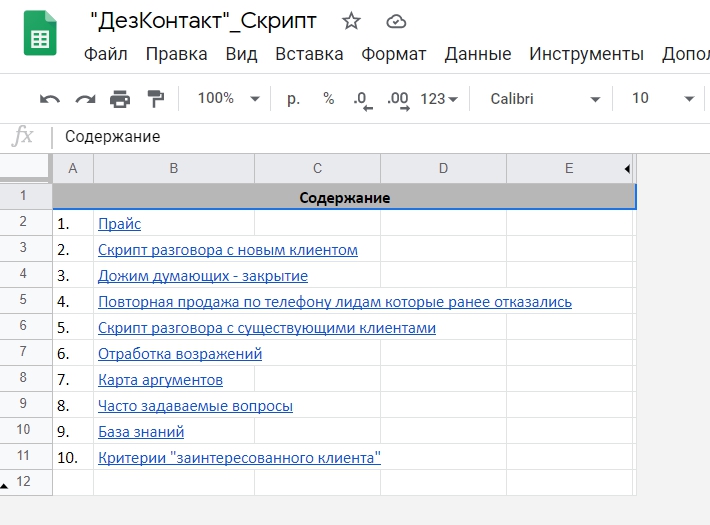Screen dimensions: 710x525
Task: Open link Скрипт разговора с новым клиентом
Action: pos(228,250)
